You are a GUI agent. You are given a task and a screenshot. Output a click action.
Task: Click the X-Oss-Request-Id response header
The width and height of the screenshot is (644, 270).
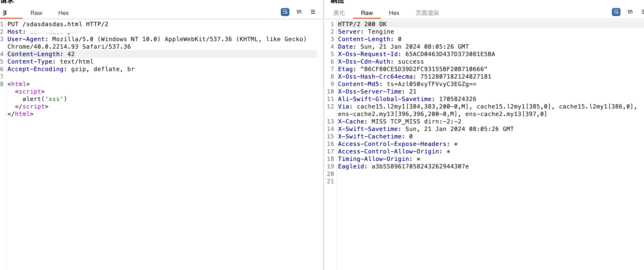tap(416, 54)
